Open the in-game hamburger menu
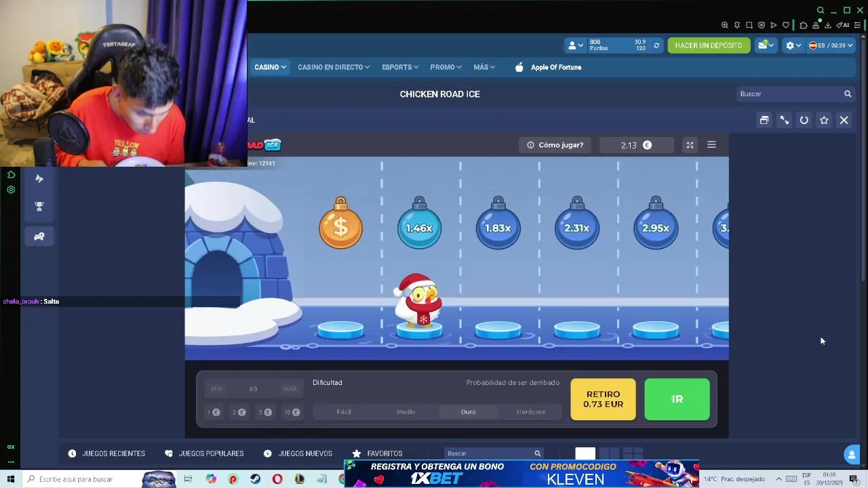The width and height of the screenshot is (868, 488). click(711, 145)
